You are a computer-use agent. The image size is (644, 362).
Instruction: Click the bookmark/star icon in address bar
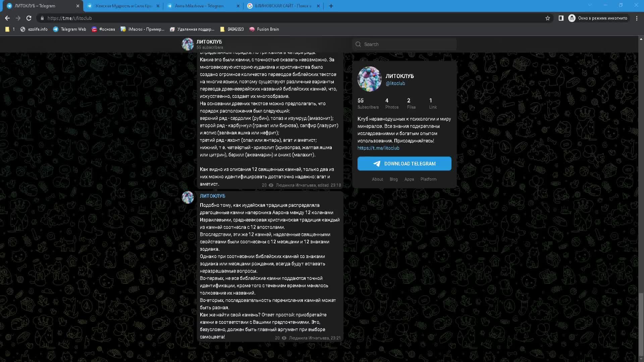pos(547,18)
